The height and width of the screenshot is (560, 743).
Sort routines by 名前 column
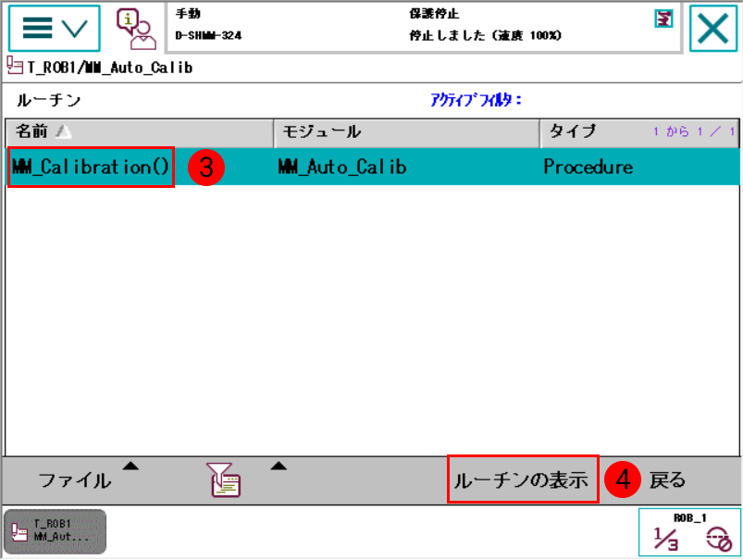click(x=140, y=132)
